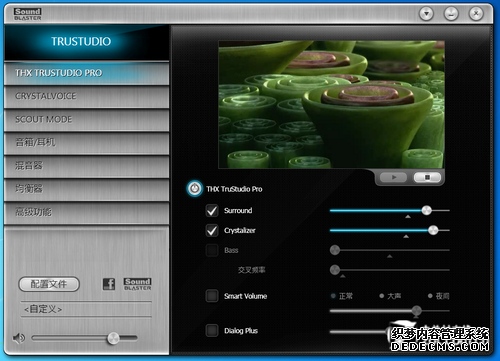Open the title bar dropdown arrow button

(x=426, y=14)
